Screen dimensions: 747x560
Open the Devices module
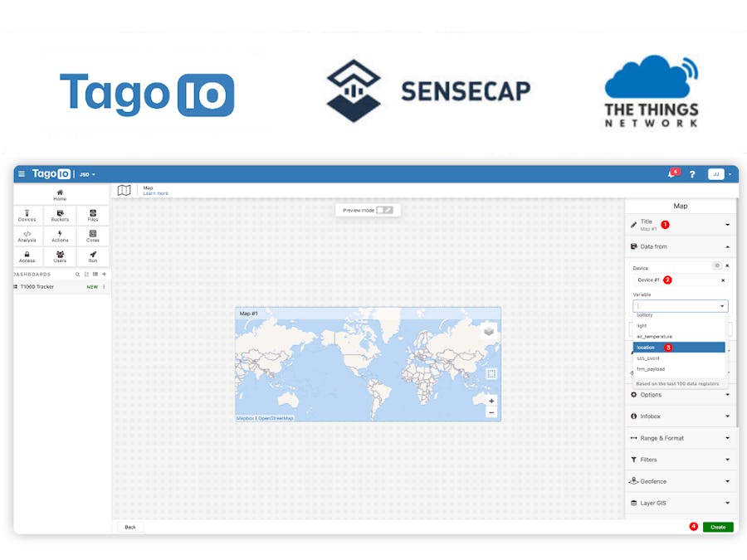pyautogui.click(x=27, y=216)
